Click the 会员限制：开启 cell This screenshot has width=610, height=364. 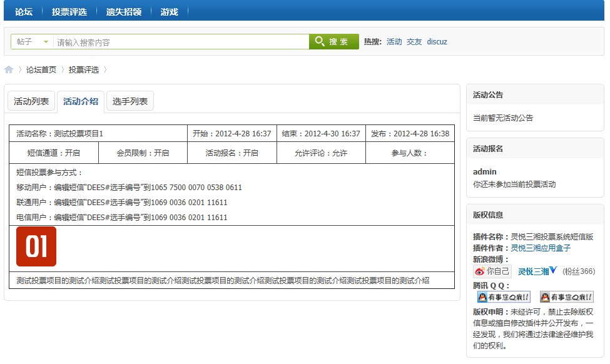(143, 153)
